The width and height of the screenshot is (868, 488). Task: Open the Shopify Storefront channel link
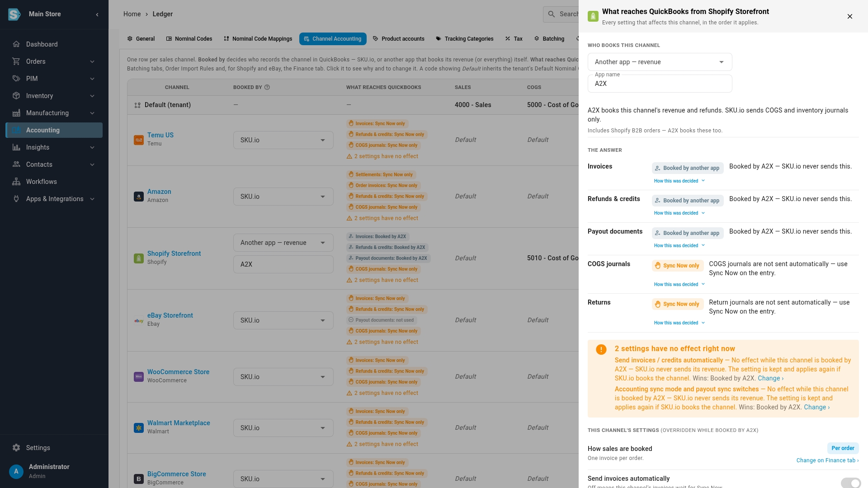174,253
